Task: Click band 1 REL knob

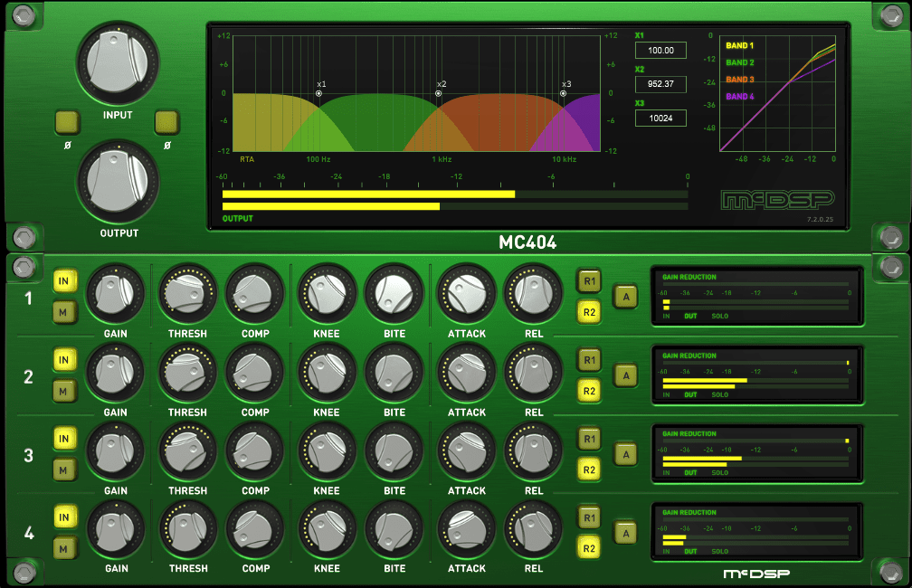Action: 534,294
